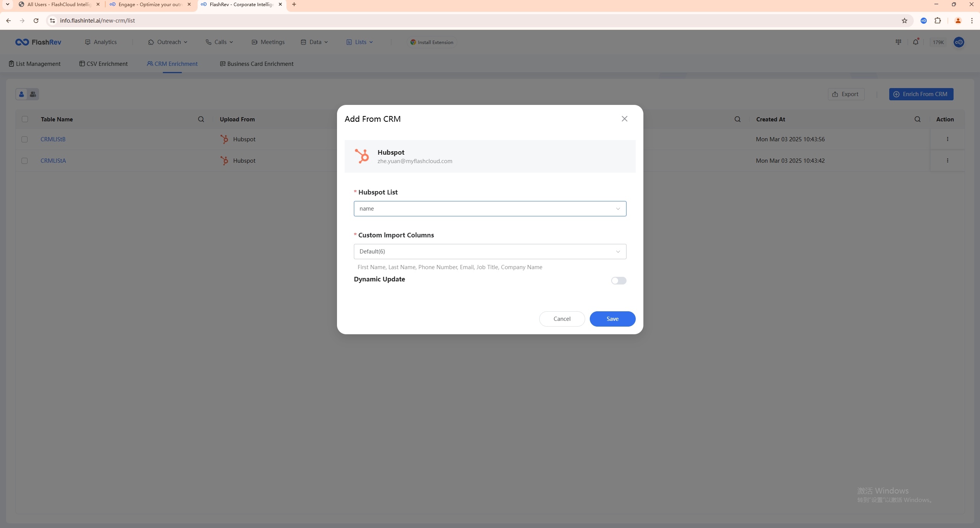Toggle the Dynamic Update switch
980x528 pixels.
(x=618, y=281)
